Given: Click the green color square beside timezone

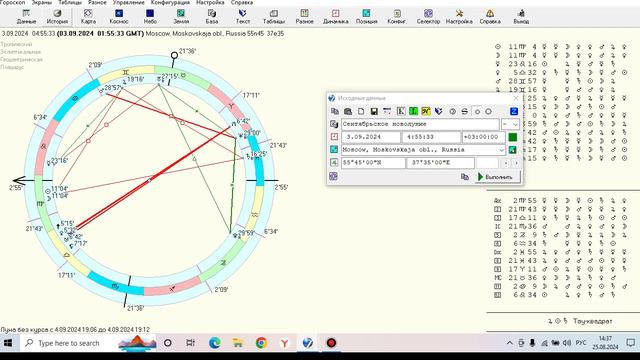Looking at the screenshot, I should pyautogui.click(x=513, y=137).
